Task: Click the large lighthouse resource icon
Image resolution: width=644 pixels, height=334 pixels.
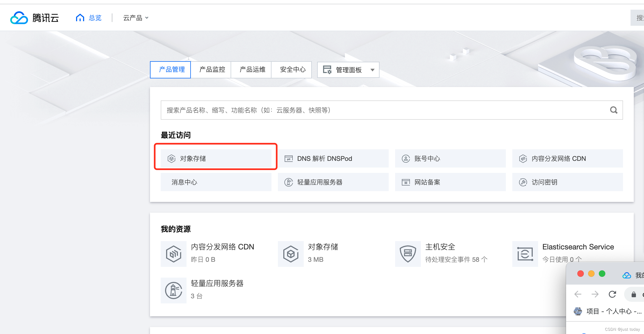Action: coord(174,291)
